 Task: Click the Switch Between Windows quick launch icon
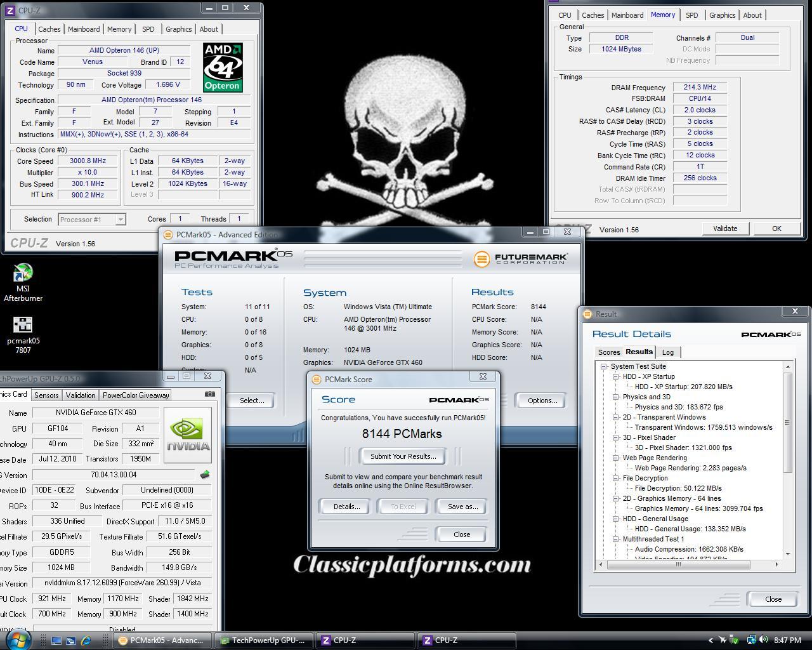pos(71,640)
